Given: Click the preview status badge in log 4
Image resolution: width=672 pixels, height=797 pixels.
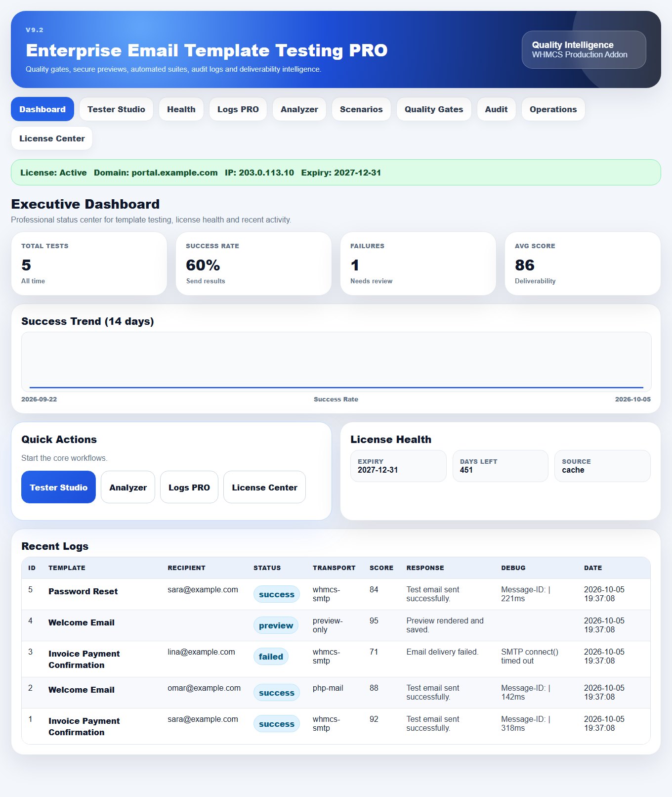Looking at the screenshot, I should tap(276, 625).
